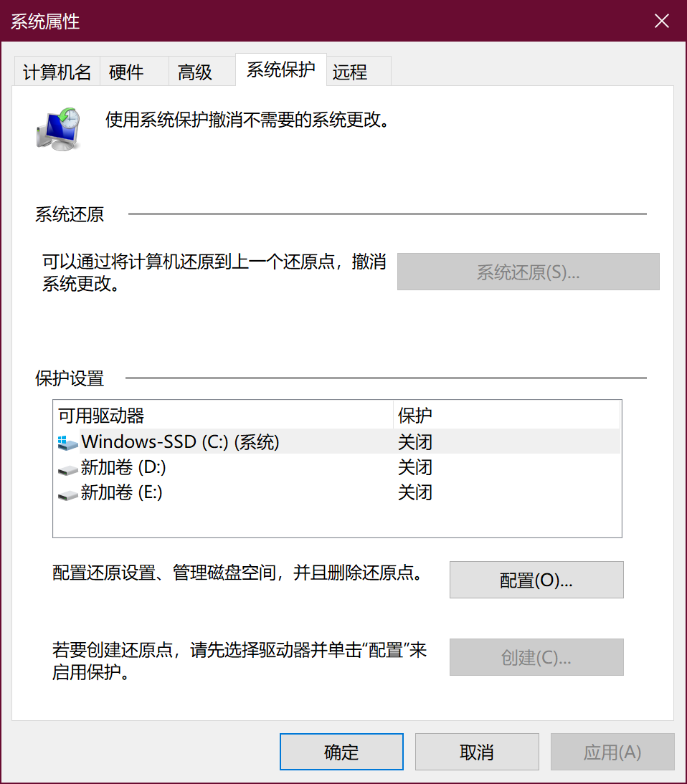687x784 pixels.
Task: Click the 系统还原(S) button
Action: point(528,271)
